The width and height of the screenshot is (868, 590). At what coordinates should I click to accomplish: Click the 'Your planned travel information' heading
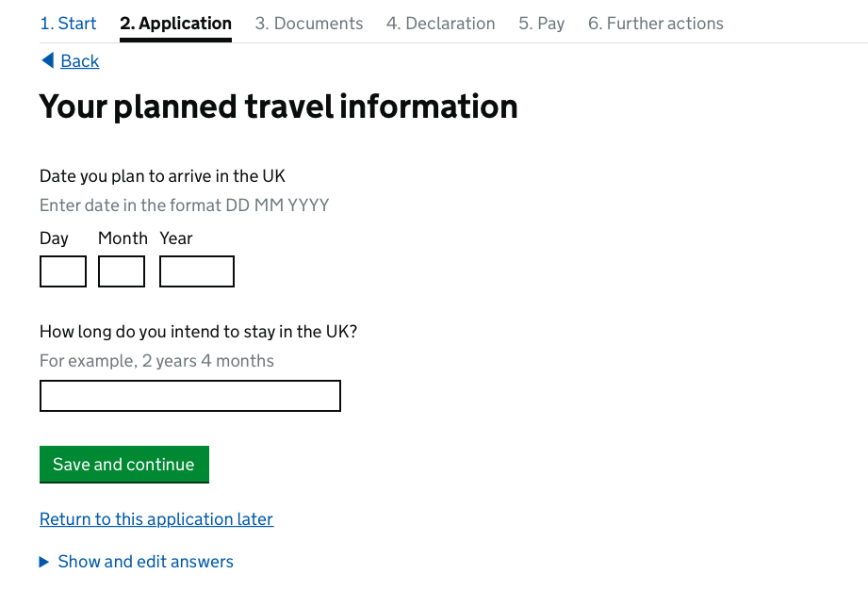pyautogui.click(x=278, y=107)
